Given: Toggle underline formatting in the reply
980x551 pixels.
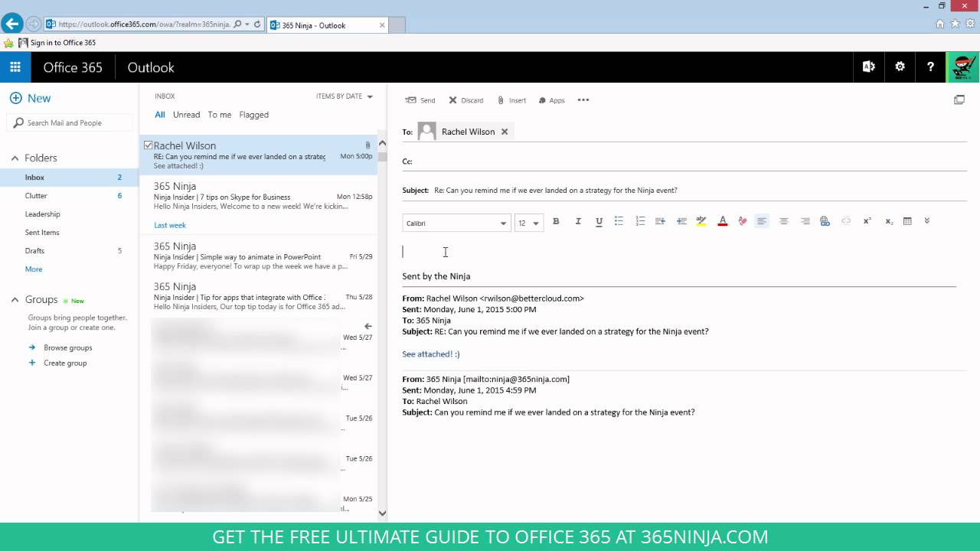Looking at the screenshot, I should tap(599, 221).
